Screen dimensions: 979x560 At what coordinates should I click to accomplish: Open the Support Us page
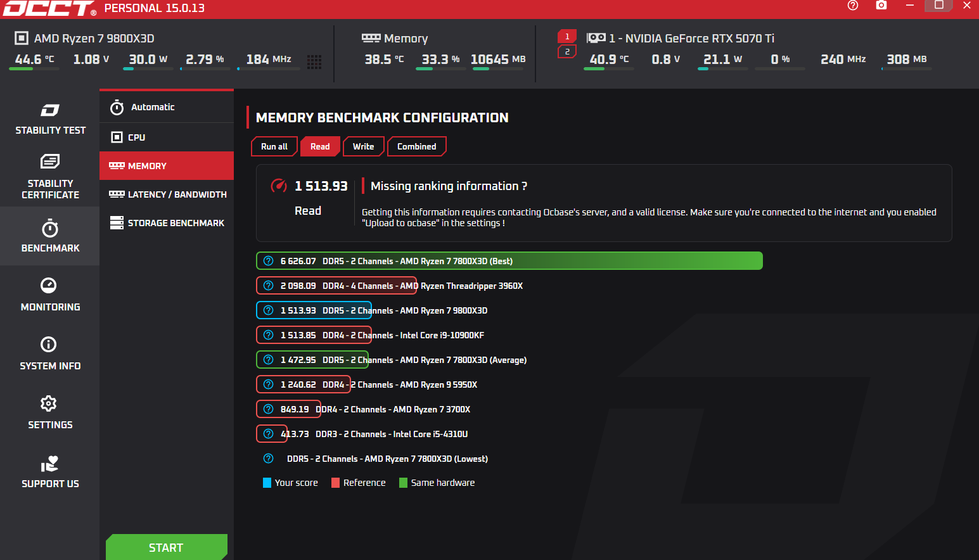coord(50,471)
